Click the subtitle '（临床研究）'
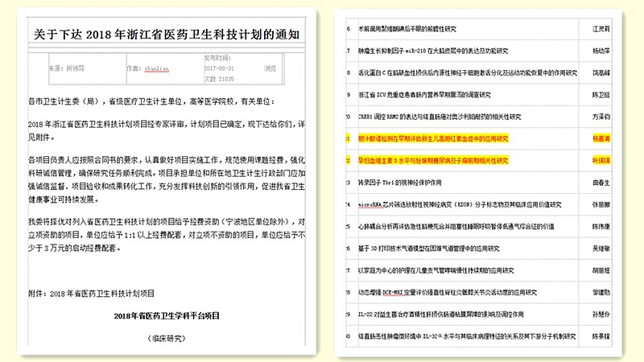 click(x=167, y=338)
